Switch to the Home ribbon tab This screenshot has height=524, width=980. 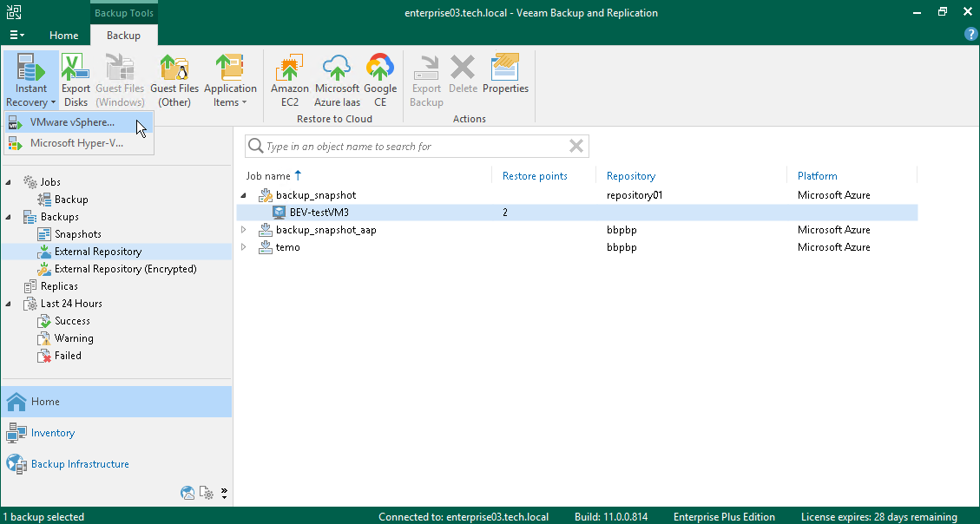coord(63,36)
